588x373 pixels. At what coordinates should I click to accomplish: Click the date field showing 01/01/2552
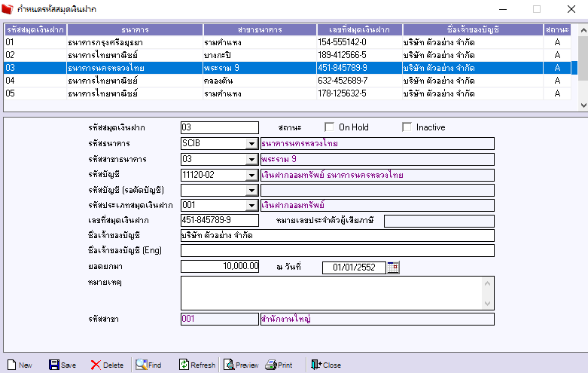[x=354, y=268]
